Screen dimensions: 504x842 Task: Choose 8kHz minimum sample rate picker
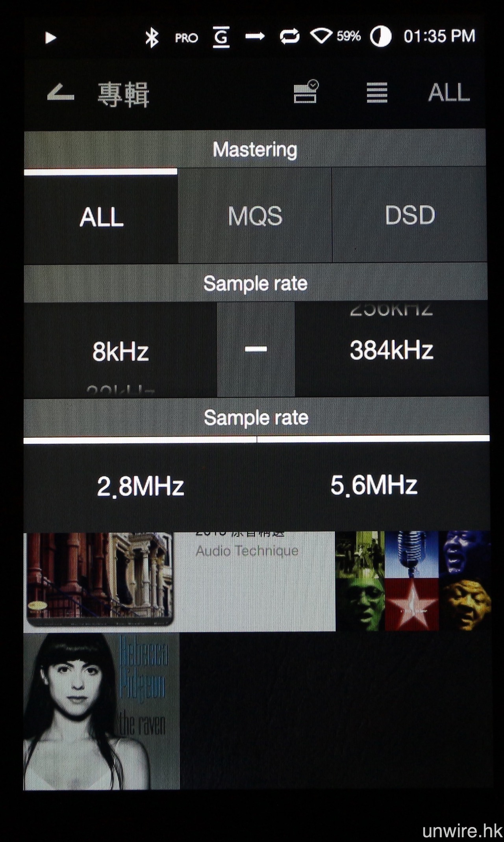(120, 351)
